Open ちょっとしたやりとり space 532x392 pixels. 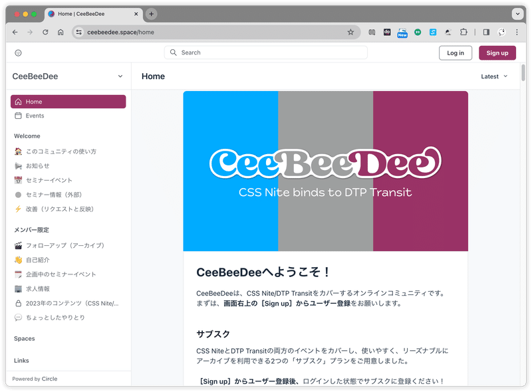[x=68, y=318]
